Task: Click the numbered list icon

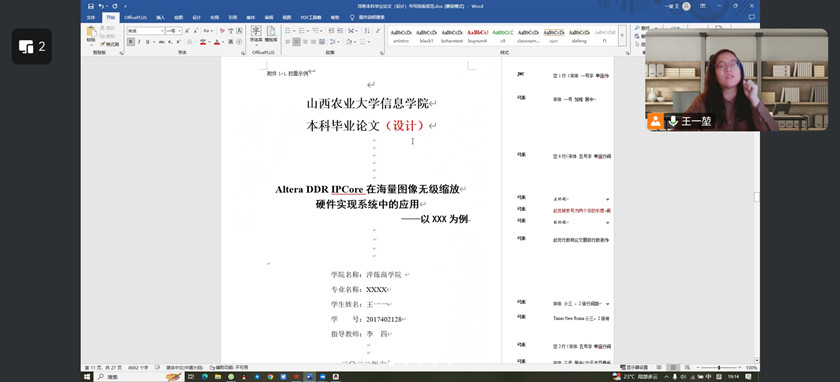Action: tap(302, 31)
